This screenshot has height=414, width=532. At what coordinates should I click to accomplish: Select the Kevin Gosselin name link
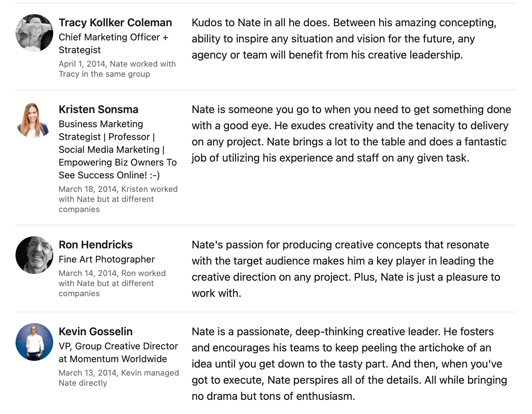point(96,332)
